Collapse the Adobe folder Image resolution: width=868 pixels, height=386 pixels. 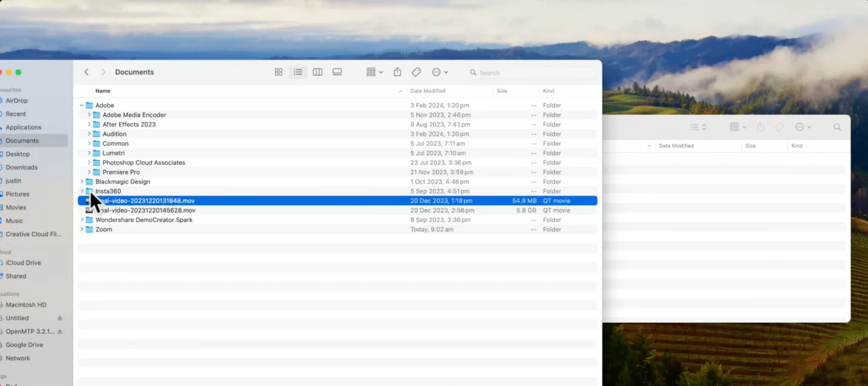81,104
